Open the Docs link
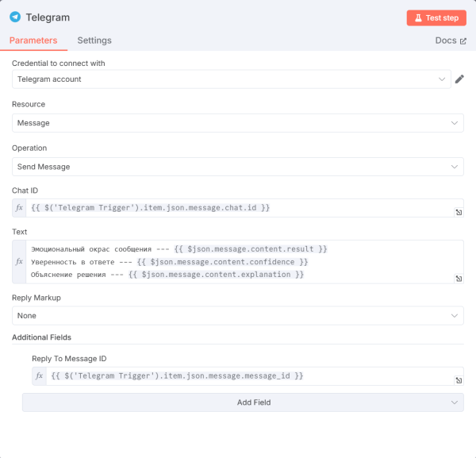The height and width of the screenshot is (458, 476). 451,40
